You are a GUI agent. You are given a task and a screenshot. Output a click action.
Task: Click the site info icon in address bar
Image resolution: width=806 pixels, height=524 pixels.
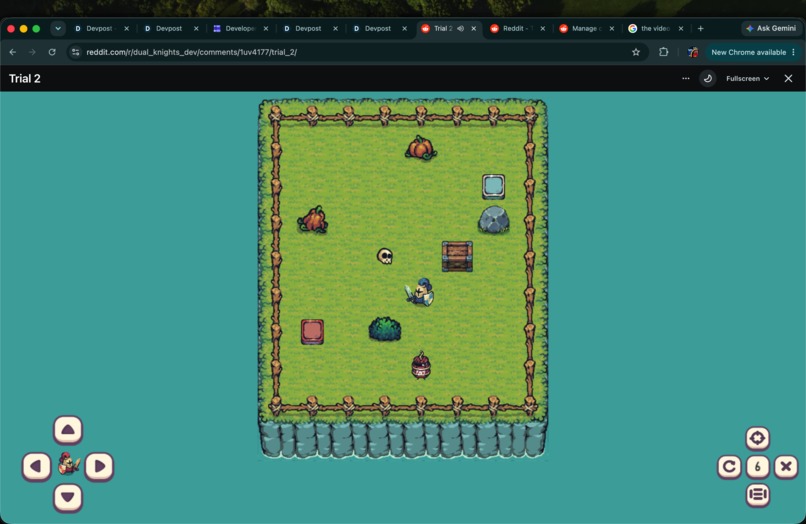coord(76,52)
